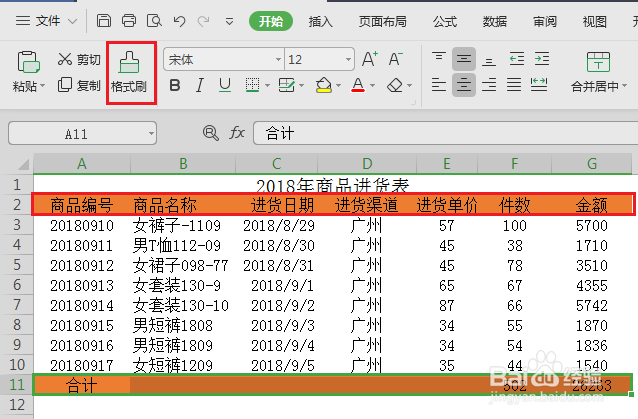Open the 公式 tab
The height and width of the screenshot is (419, 638).
tap(445, 22)
